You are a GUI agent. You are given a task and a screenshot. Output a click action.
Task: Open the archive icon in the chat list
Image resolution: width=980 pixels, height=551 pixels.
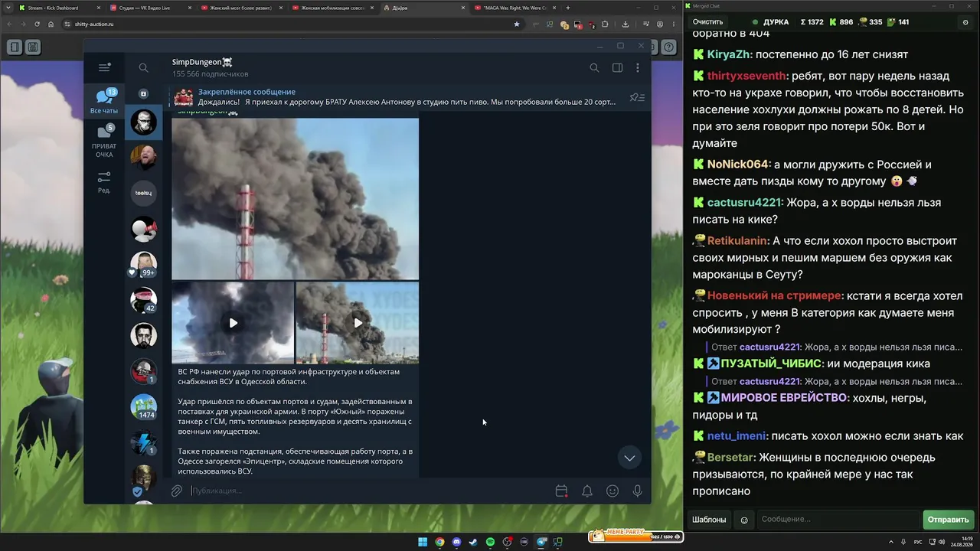pyautogui.click(x=143, y=93)
